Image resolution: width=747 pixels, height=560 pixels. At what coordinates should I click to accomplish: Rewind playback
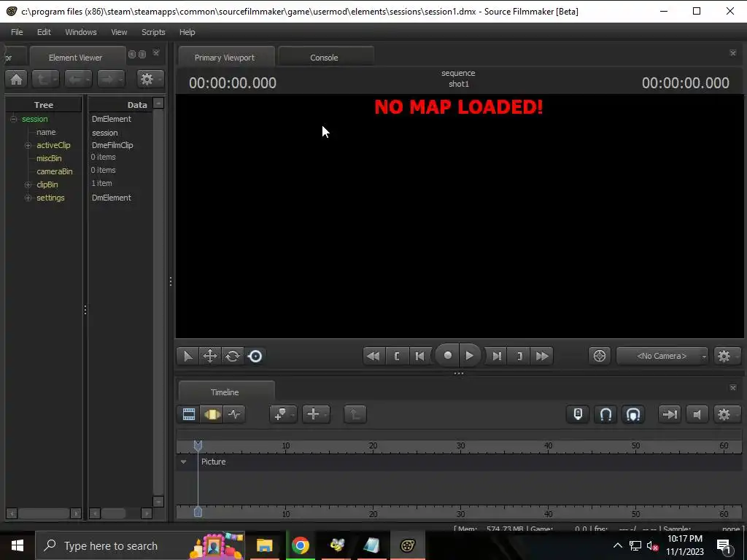pos(373,356)
